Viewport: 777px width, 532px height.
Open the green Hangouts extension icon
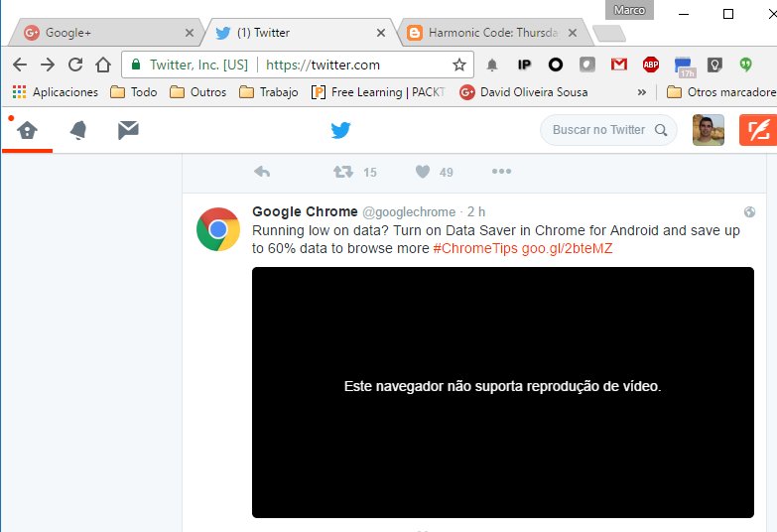(x=746, y=65)
